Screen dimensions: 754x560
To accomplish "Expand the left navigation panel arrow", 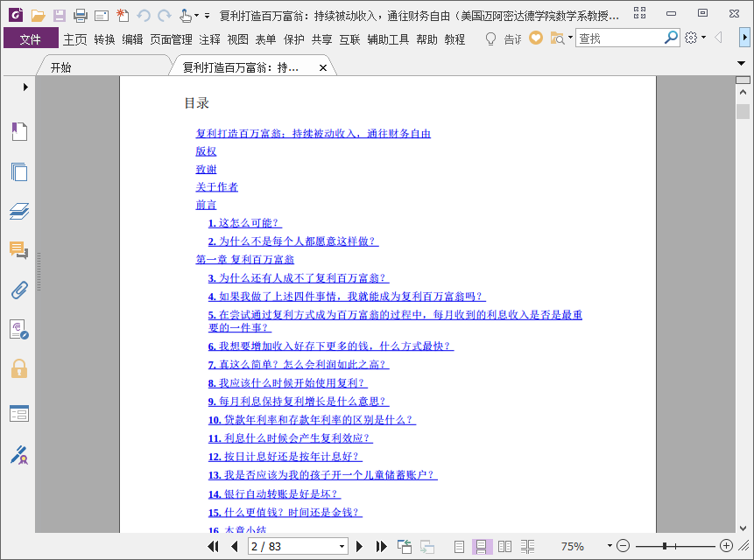I will pos(25,87).
